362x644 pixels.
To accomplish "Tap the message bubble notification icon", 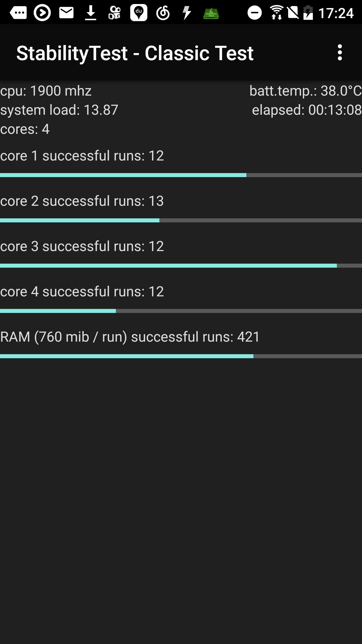I will click(x=18, y=13).
